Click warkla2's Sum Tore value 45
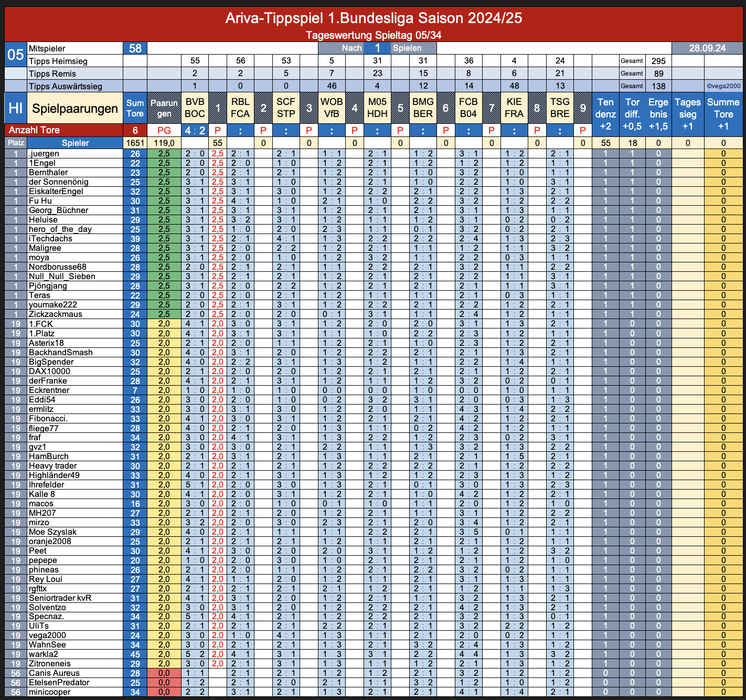Viewport: 746px width, 700px height. 135,654
